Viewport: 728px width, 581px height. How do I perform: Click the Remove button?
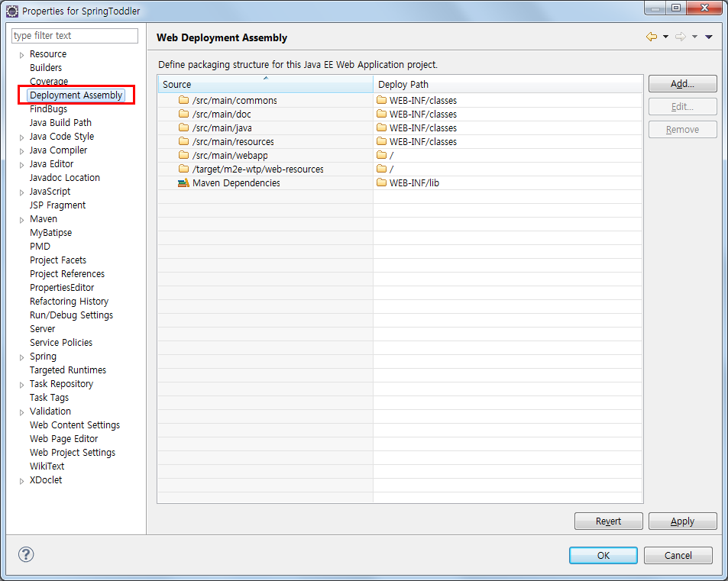(682, 130)
